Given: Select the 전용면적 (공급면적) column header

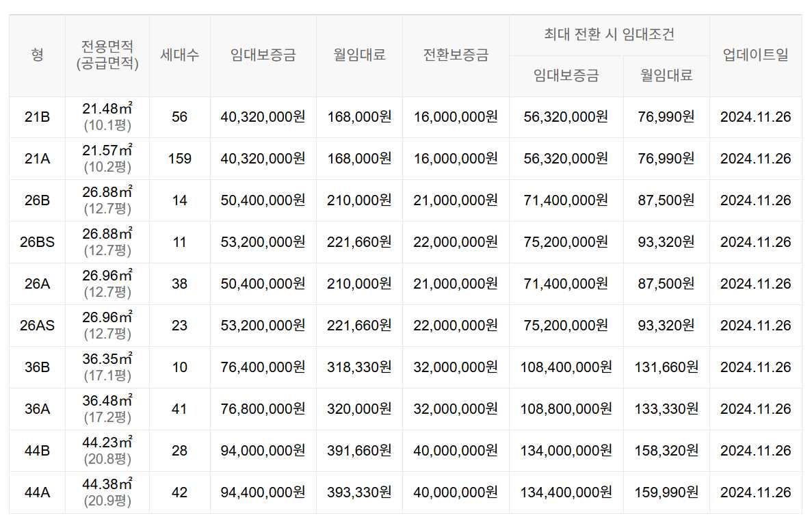Looking at the screenshot, I should point(107,55).
